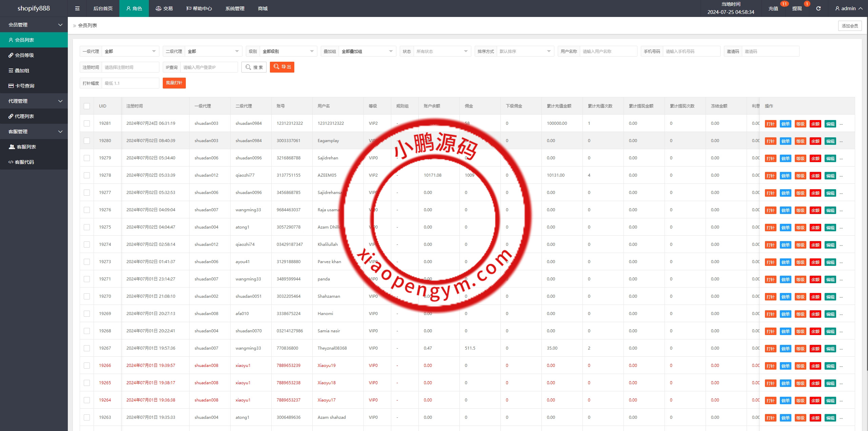
Task: Open 卡号查询 card lookup in sidebar
Action: pyautogui.click(x=24, y=86)
